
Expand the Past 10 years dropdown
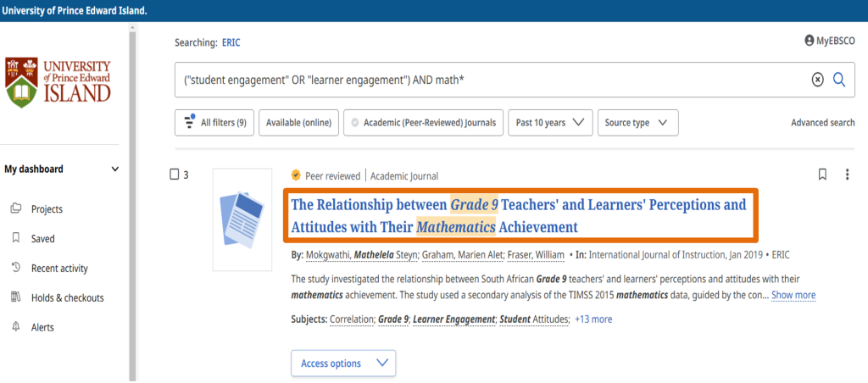(551, 122)
